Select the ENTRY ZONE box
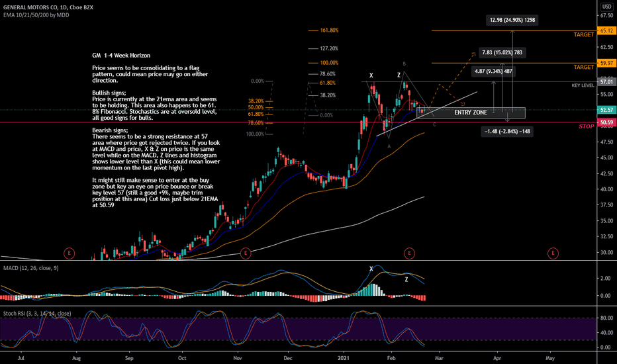 [x=471, y=113]
